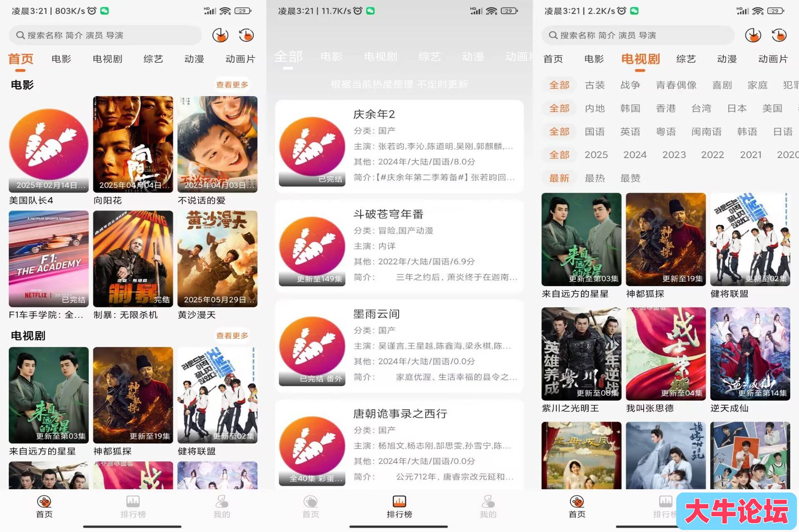Filter genre by 家庭

[x=757, y=85]
